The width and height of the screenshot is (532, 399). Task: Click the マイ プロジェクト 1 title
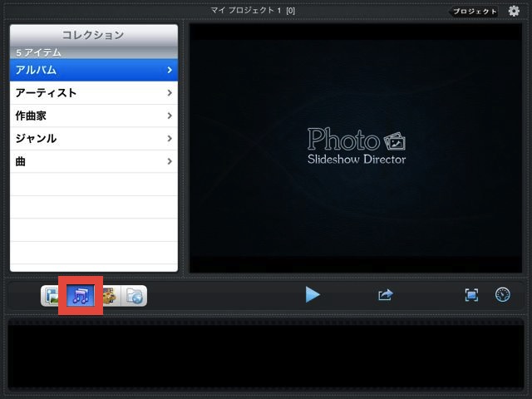[253, 11]
